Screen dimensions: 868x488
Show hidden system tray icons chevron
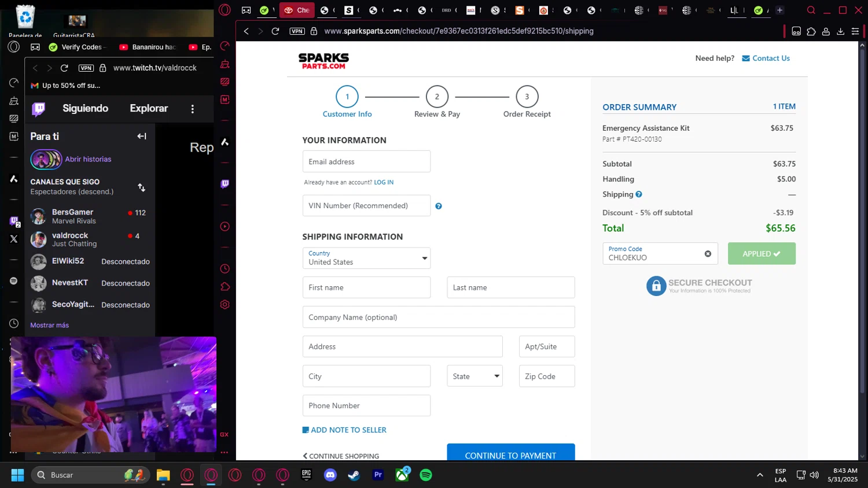click(760, 475)
